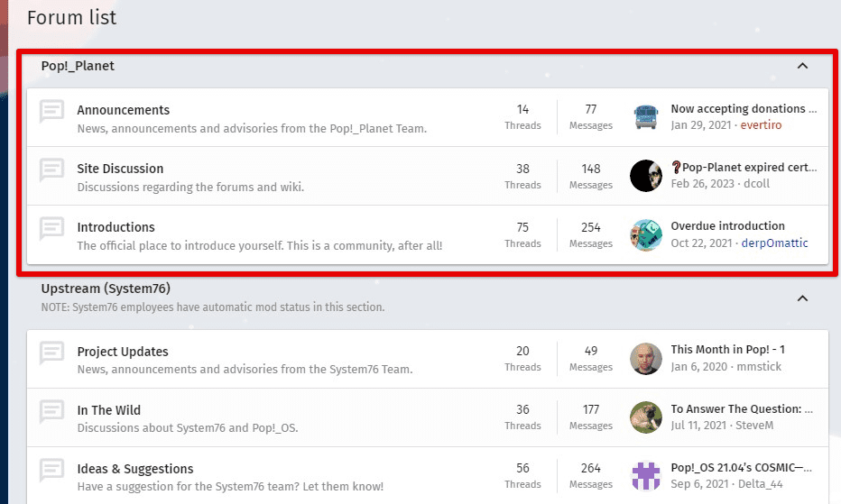Open 'Overdue introduction' latest thread
The width and height of the screenshot is (841, 504).
pyautogui.click(x=727, y=226)
